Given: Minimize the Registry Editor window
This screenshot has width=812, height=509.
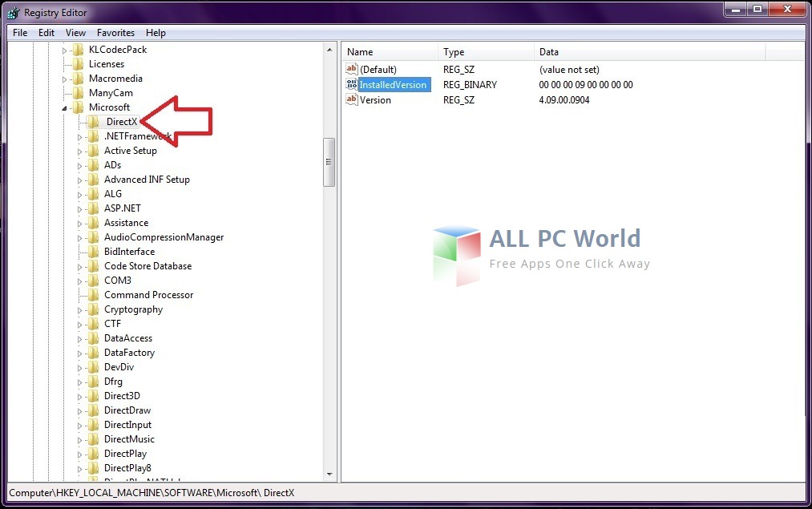Looking at the screenshot, I should (735, 9).
